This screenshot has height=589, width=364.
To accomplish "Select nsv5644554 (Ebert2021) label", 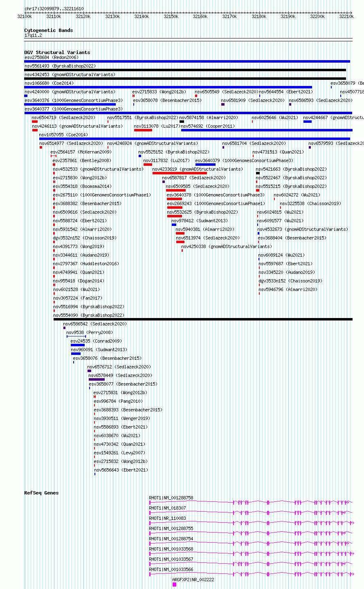I will (286, 92).
